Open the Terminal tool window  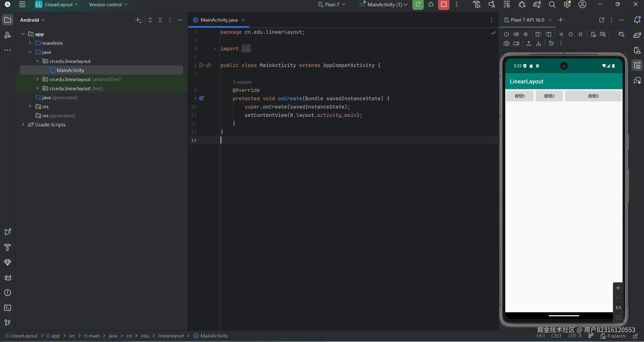point(8,308)
